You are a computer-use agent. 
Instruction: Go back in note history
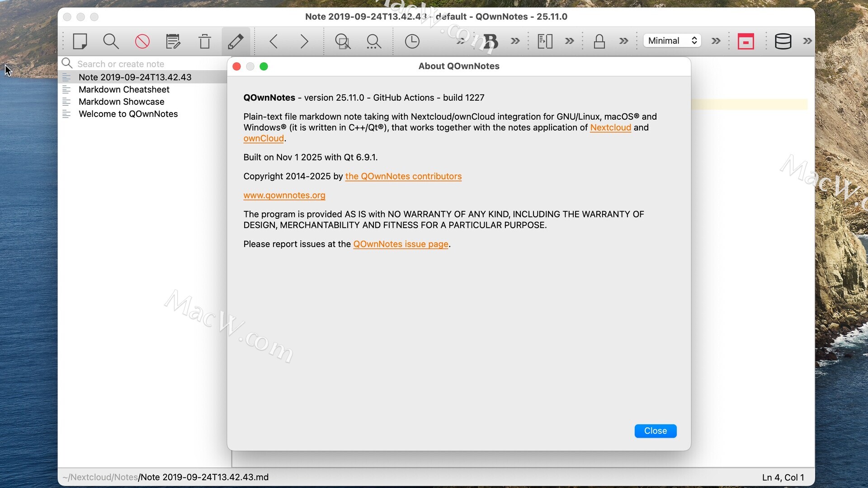[274, 41]
